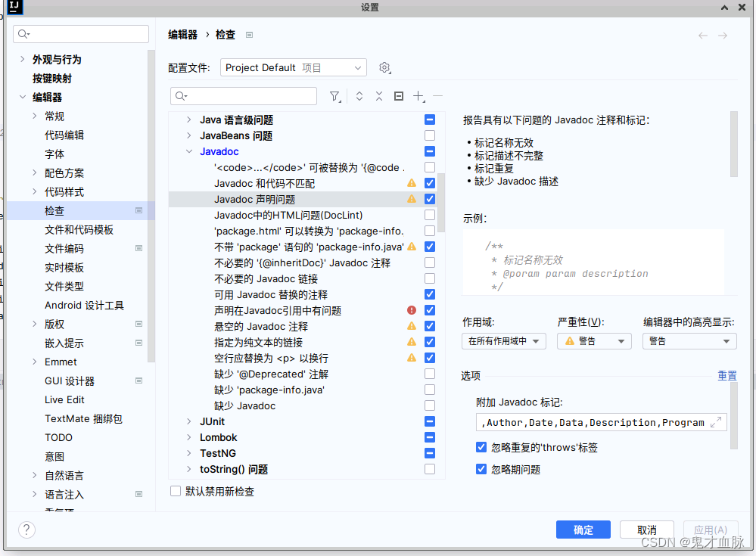Click the remove inspection minus icon
The width and height of the screenshot is (756, 556).
[438, 96]
